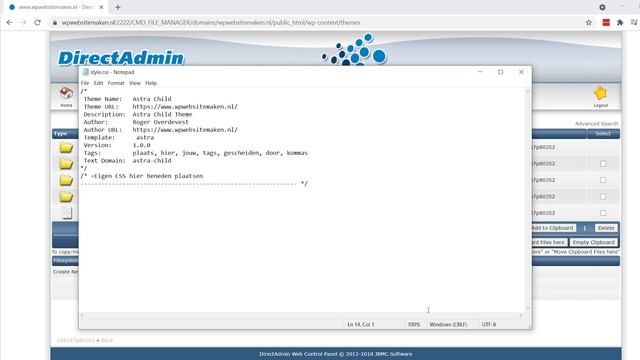
Task: Open the Format menu in Notepad
Action: pyautogui.click(x=116, y=83)
